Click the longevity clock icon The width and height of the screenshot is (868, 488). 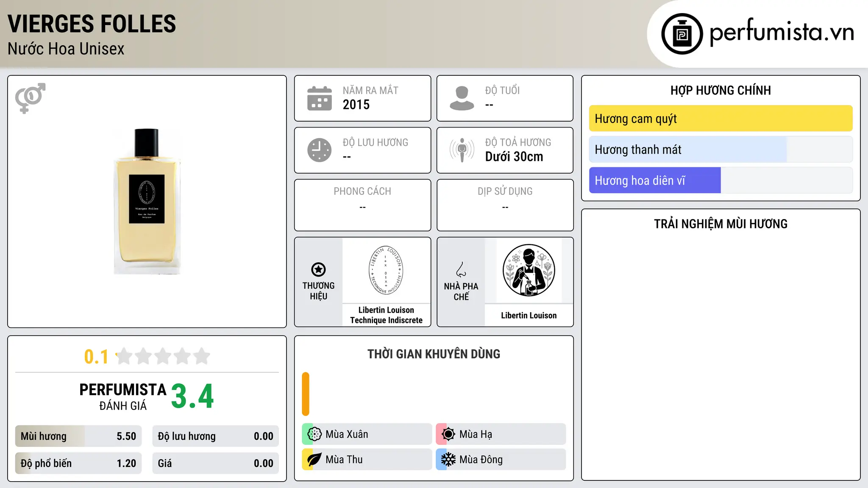pos(320,150)
